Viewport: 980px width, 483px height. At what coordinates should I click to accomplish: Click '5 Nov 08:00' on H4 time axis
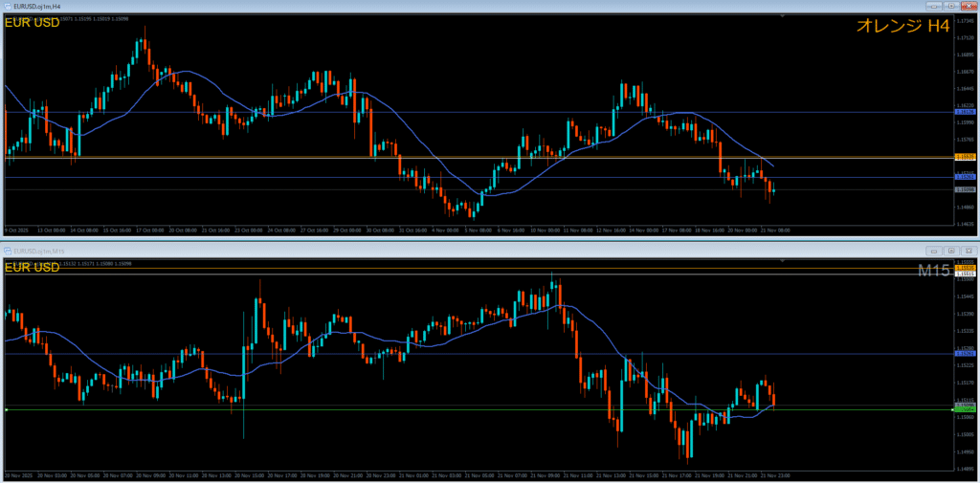[479, 230]
